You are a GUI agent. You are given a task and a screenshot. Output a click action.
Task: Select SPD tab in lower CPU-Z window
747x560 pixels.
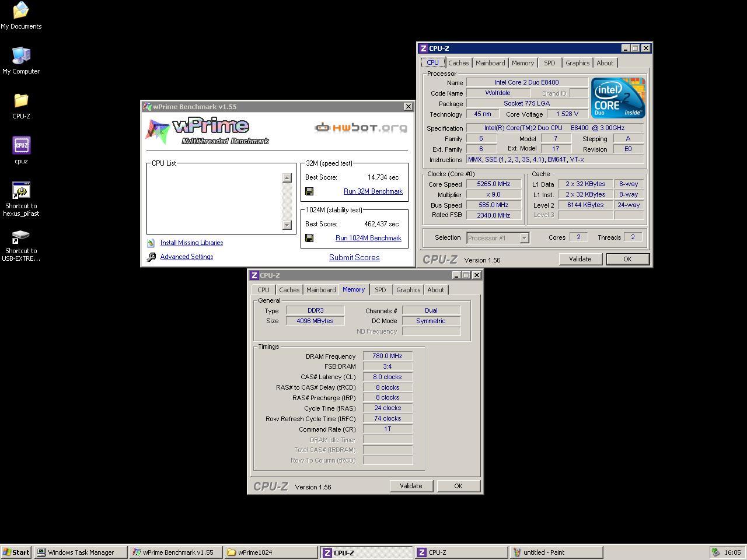[x=381, y=290]
